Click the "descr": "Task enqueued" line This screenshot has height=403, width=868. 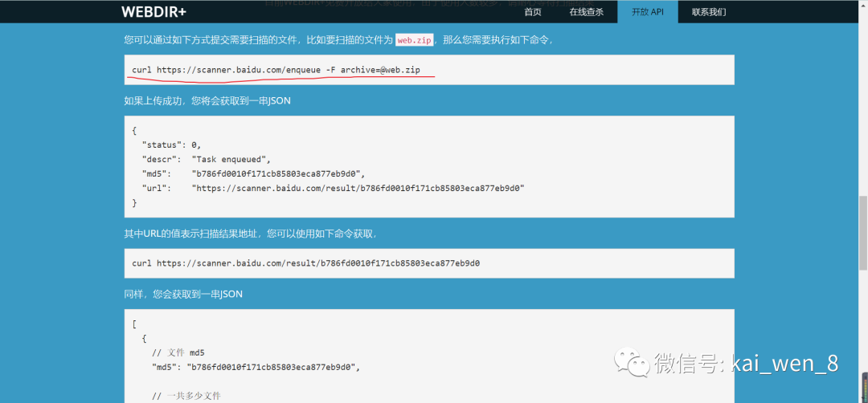tap(207, 160)
